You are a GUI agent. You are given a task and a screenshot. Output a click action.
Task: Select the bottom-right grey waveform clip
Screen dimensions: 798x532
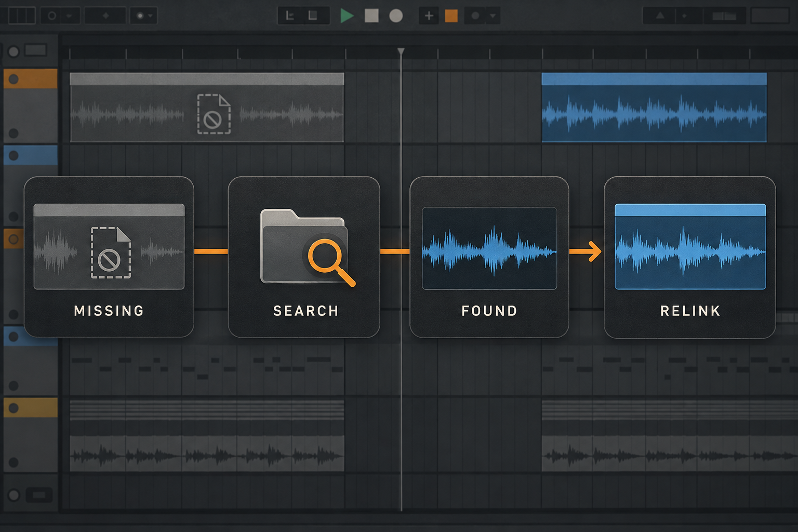(x=670, y=454)
